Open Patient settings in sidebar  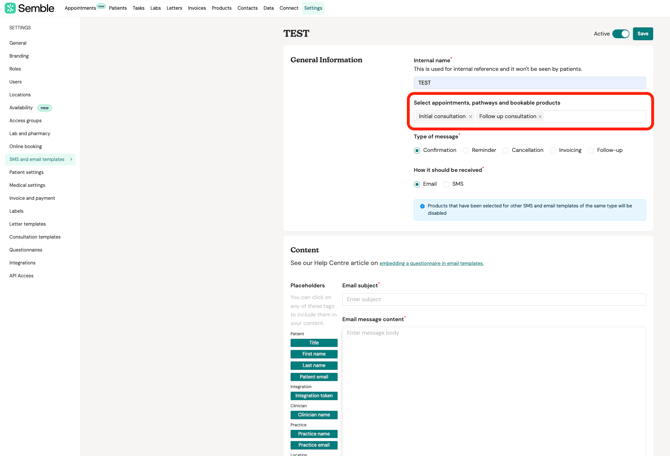[x=26, y=172]
